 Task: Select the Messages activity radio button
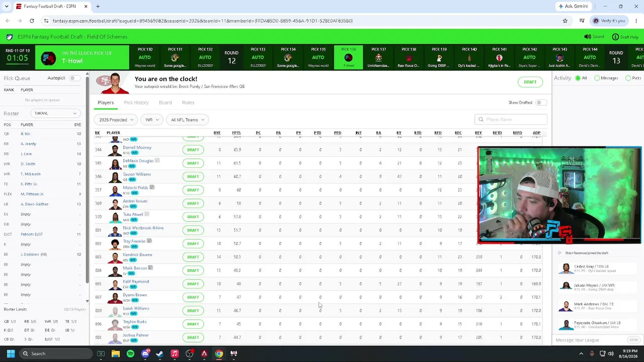click(597, 78)
